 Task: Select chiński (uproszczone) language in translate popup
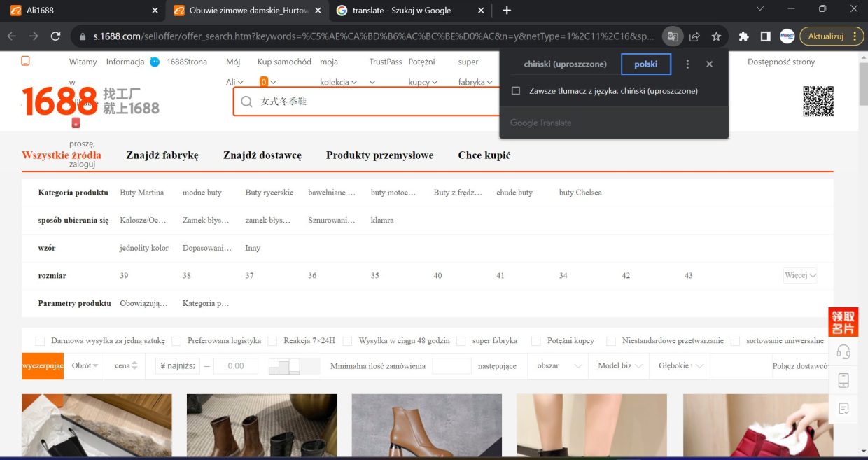click(565, 64)
